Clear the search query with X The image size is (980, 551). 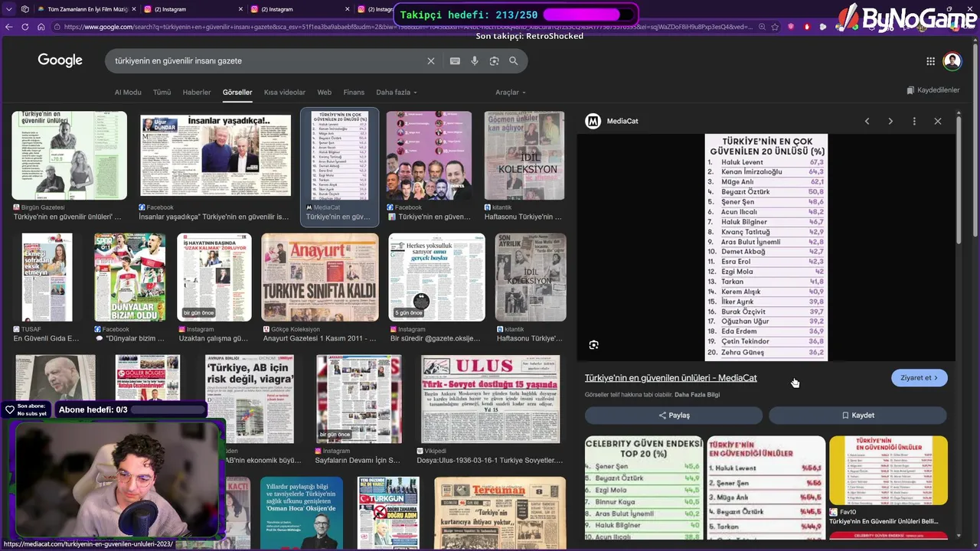pos(431,60)
